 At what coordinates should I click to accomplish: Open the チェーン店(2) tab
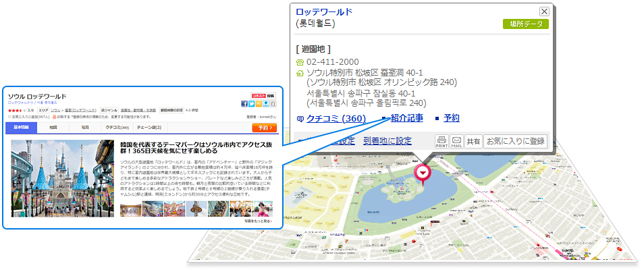click(149, 128)
